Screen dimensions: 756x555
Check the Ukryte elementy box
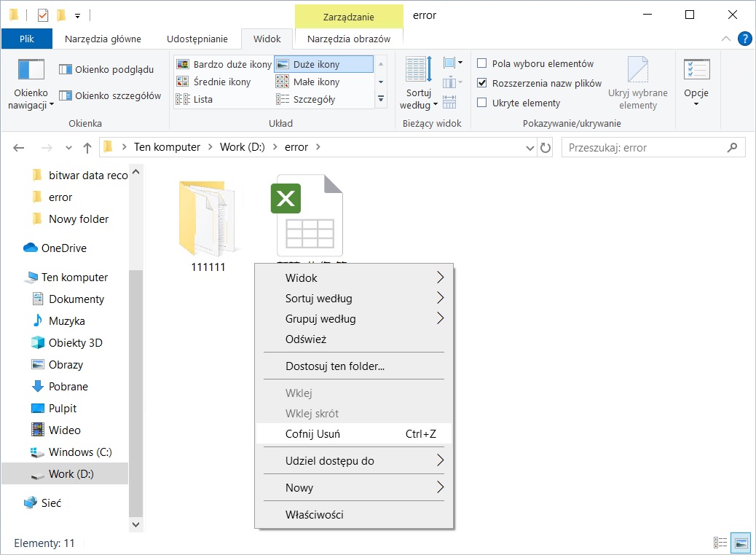(x=481, y=103)
